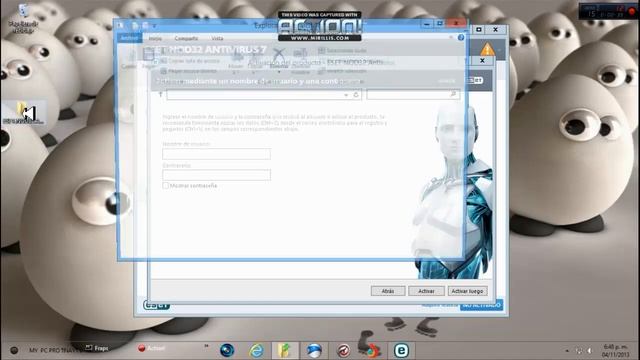Close the ESET activation dialog
The height and width of the screenshot is (360, 640).
482,60
